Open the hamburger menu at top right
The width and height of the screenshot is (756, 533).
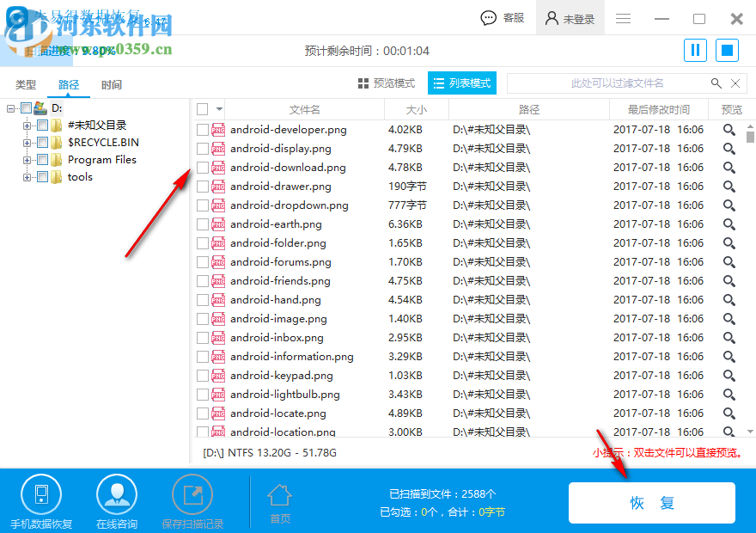tap(623, 17)
